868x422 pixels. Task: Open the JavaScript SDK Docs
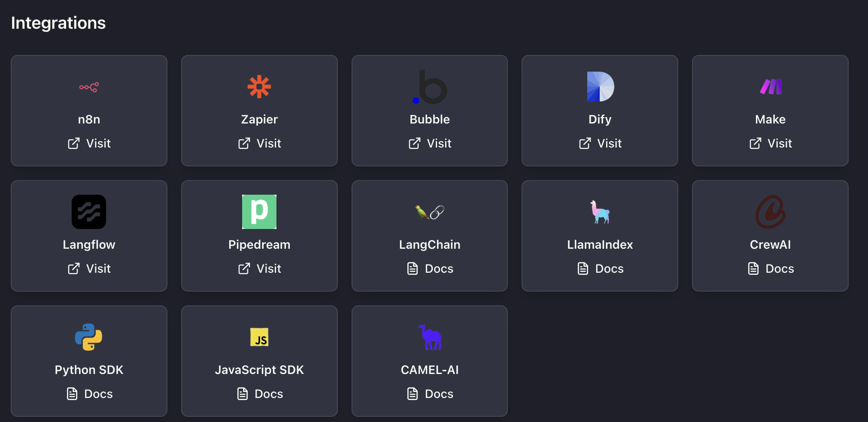tap(259, 394)
